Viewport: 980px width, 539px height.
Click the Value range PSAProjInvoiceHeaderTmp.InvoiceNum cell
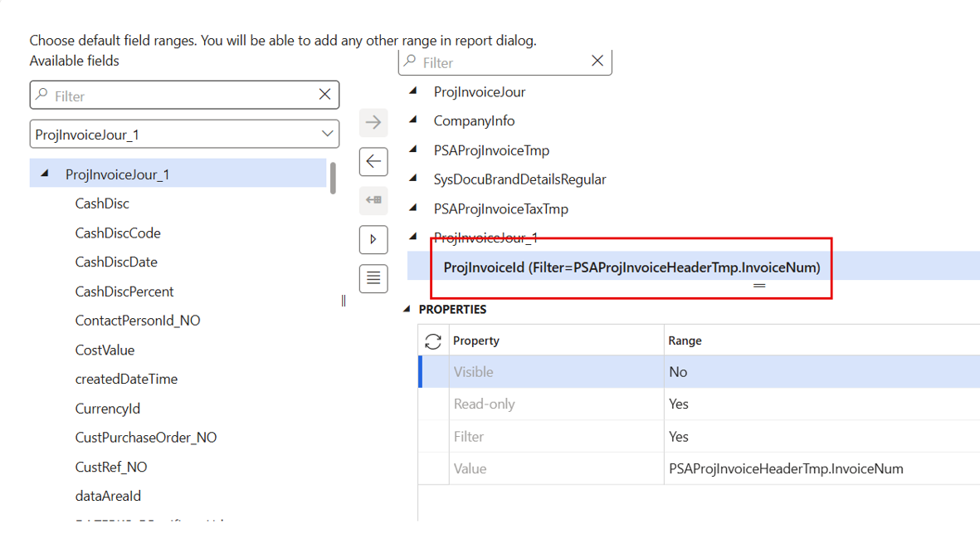(786, 469)
